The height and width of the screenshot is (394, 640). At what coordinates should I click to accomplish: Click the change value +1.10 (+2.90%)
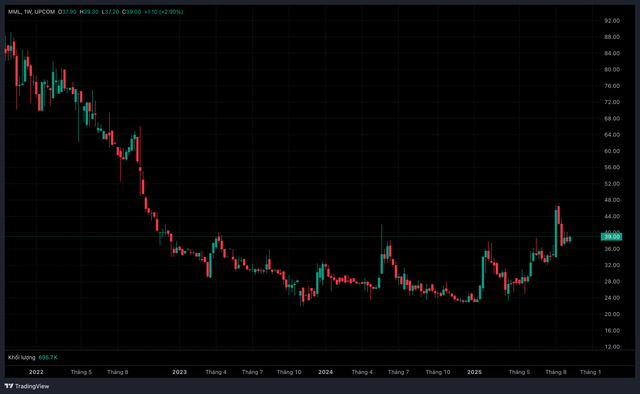click(x=164, y=12)
